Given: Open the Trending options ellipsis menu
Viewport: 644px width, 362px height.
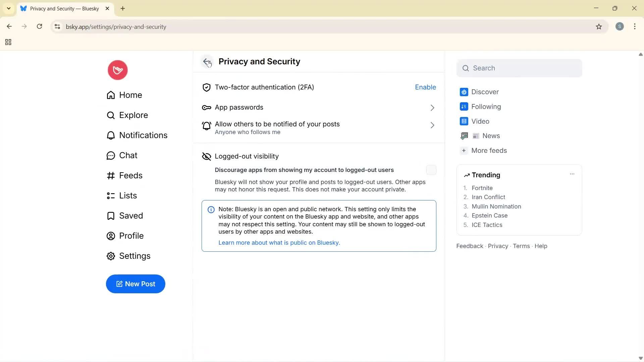Looking at the screenshot, I should pyautogui.click(x=572, y=174).
